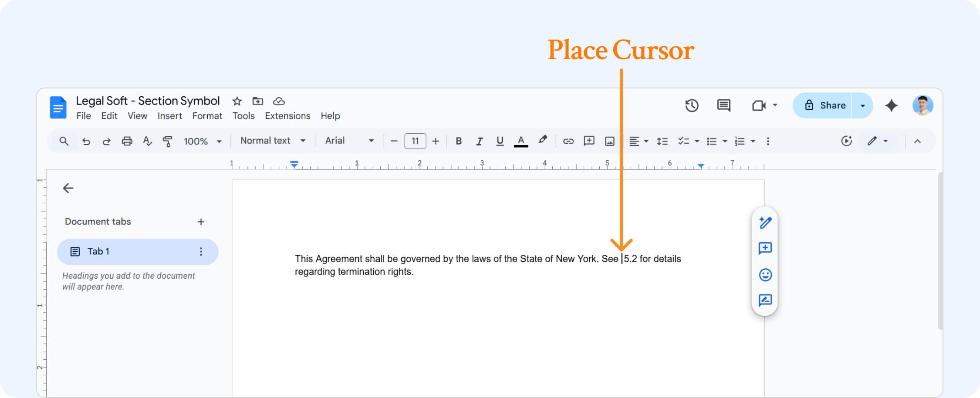Screen dimensions: 980x398
Task: Toggle italic formatting
Action: click(x=479, y=141)
